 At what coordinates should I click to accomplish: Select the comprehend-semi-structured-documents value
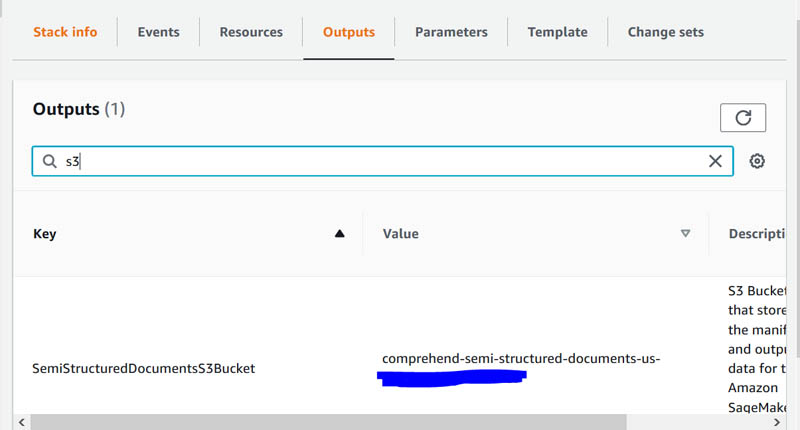(521, 359)
